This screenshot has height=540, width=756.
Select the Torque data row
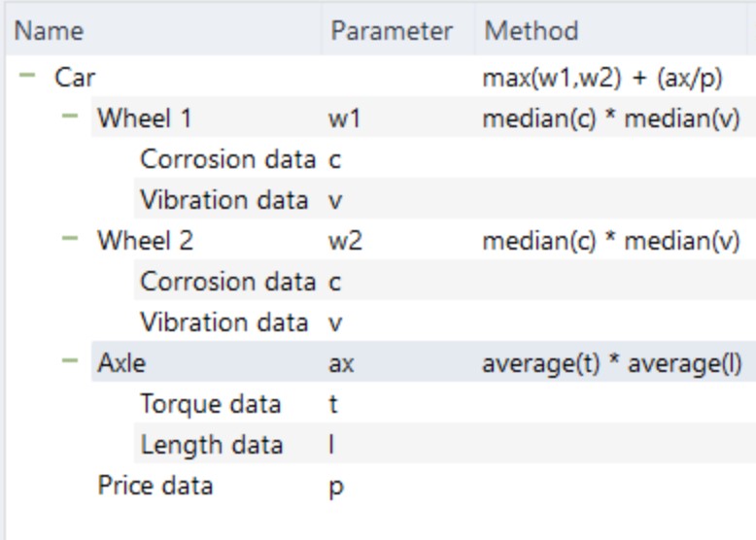(210, 403)
